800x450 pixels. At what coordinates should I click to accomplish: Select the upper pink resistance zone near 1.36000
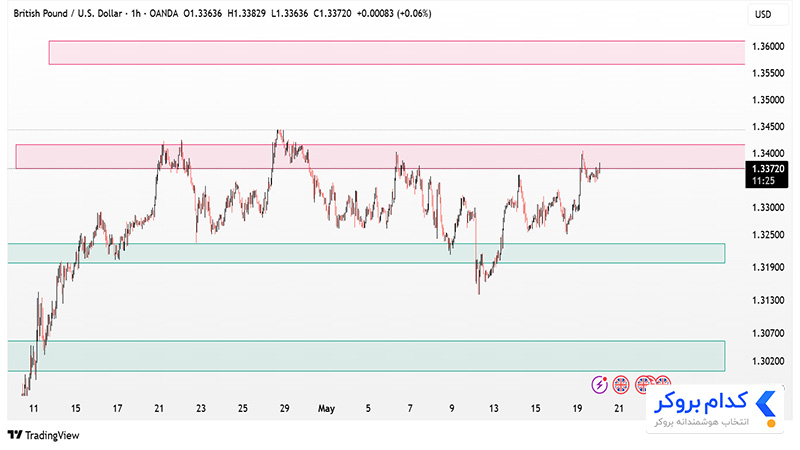click(x=397, y=53)
